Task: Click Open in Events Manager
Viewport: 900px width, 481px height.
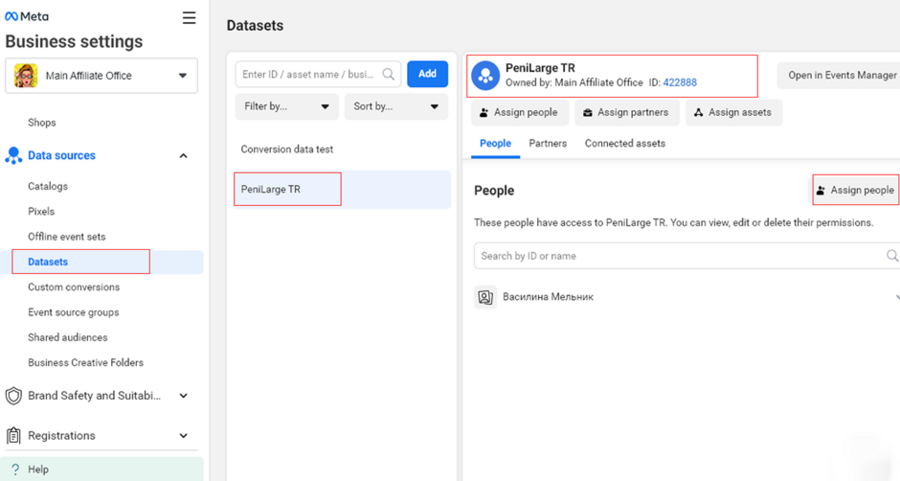Action: pos(840,75)
